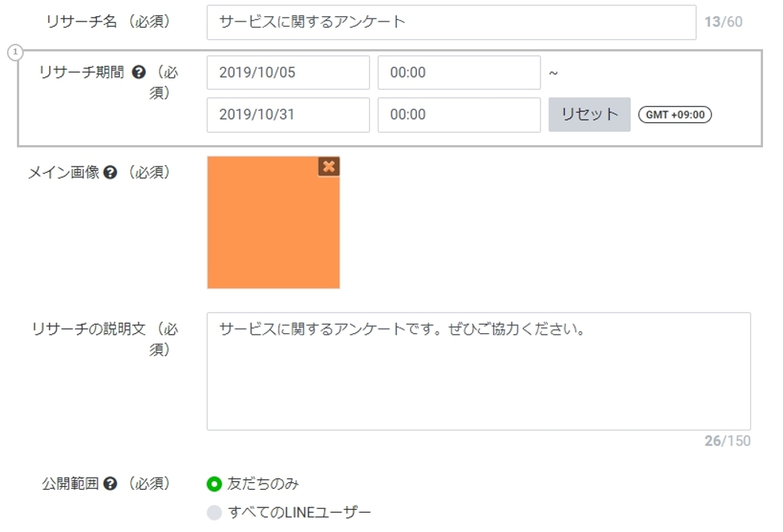Click the 26/150 character counter
Viewport: 783px width, 532px height.
pyautogui.click(x=727, y=441)
